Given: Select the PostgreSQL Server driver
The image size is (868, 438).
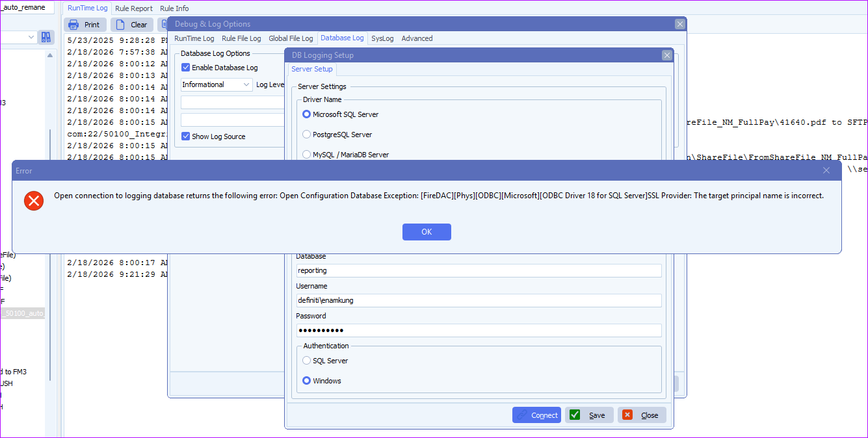Looking at the screenshot, I should tap(306, 134).
